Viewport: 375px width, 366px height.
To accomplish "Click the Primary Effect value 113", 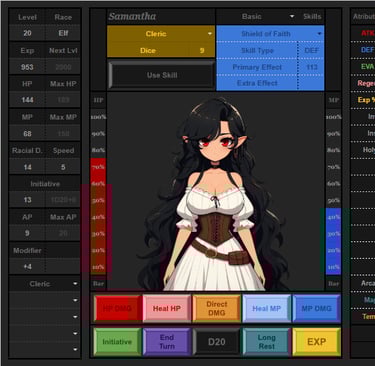I will click(311, 67).
